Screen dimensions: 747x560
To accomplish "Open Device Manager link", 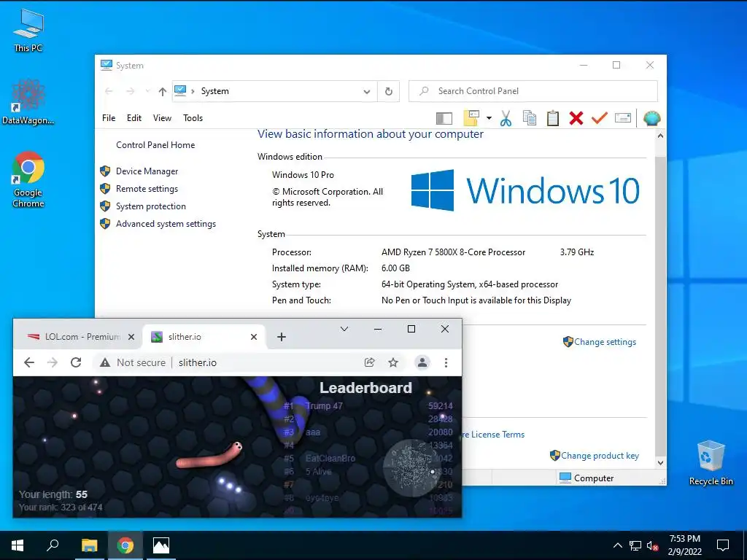I will coord(147,171).
